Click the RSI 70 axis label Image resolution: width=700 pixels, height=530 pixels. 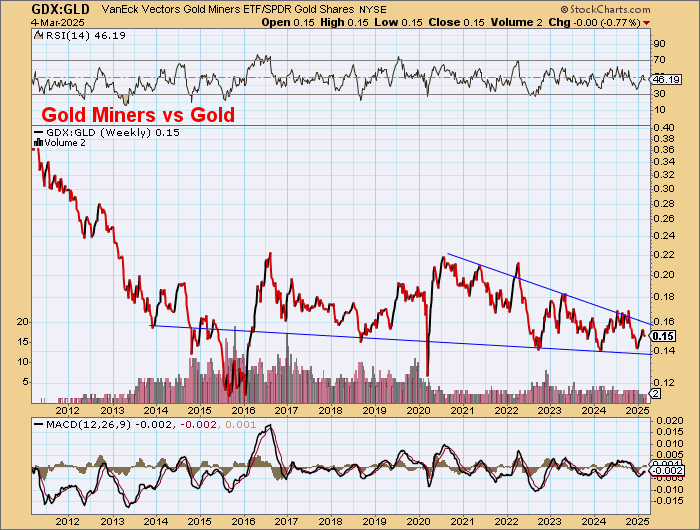coord(659,60)
